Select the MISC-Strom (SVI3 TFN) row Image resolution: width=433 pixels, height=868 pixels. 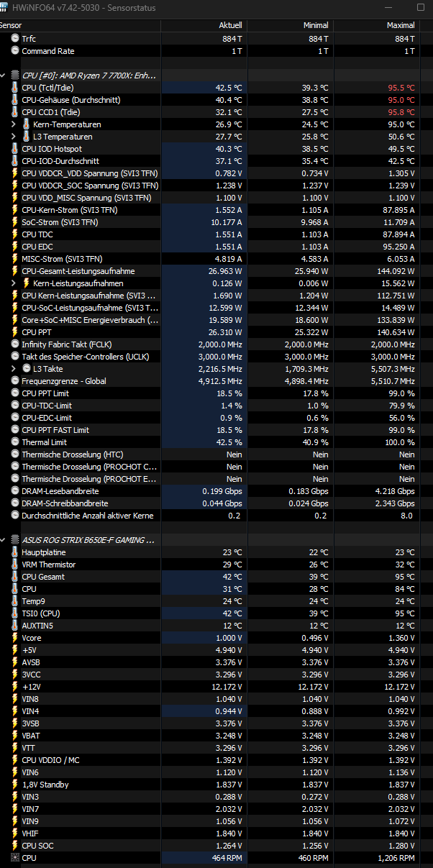click(216, 259)
